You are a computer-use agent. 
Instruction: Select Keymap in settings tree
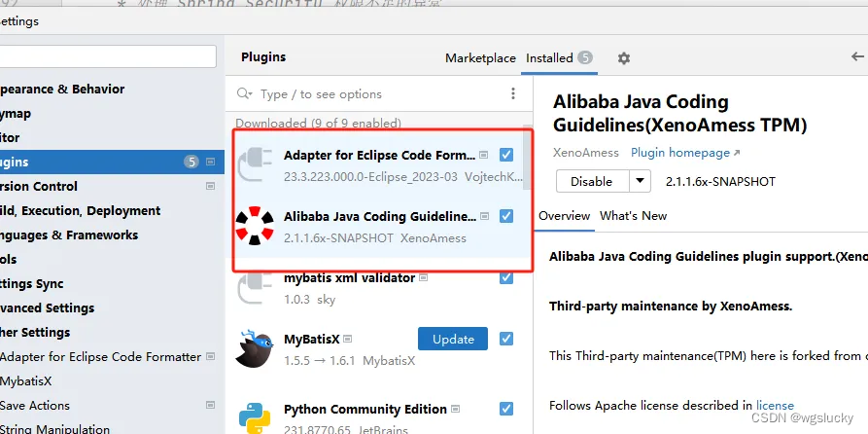coord(16,113)
